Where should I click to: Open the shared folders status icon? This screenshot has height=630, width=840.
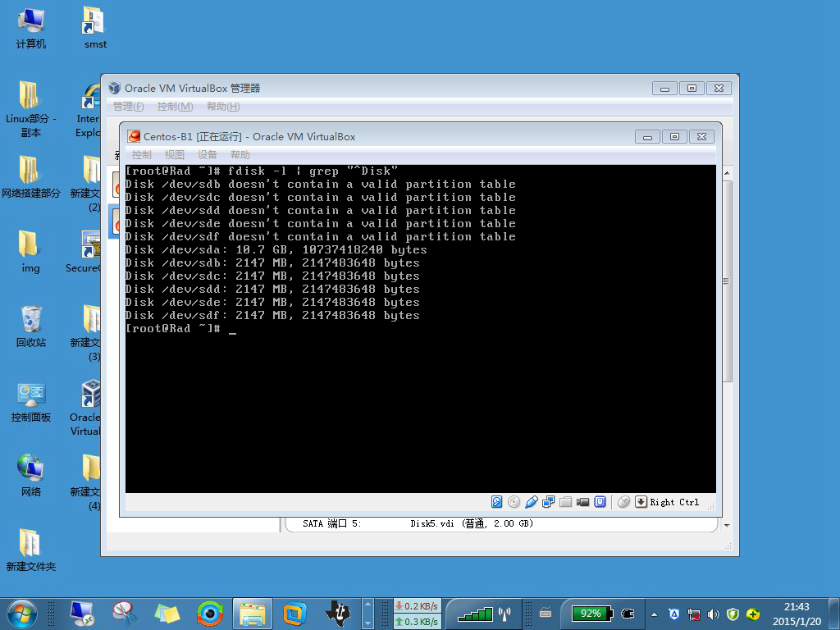566,502
